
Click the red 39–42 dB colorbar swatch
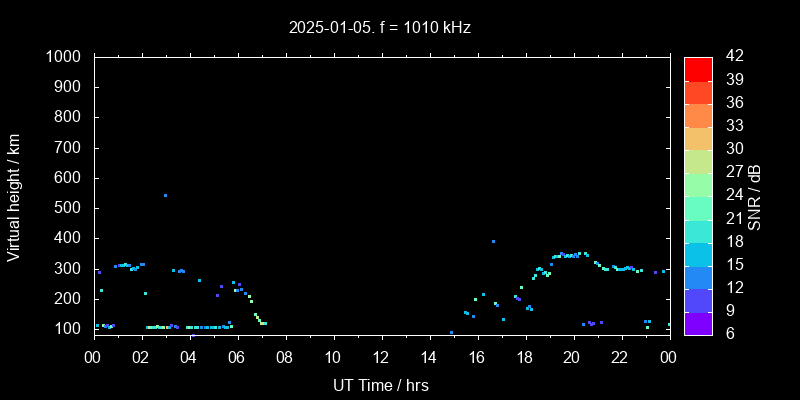click(x=698, y=68)
